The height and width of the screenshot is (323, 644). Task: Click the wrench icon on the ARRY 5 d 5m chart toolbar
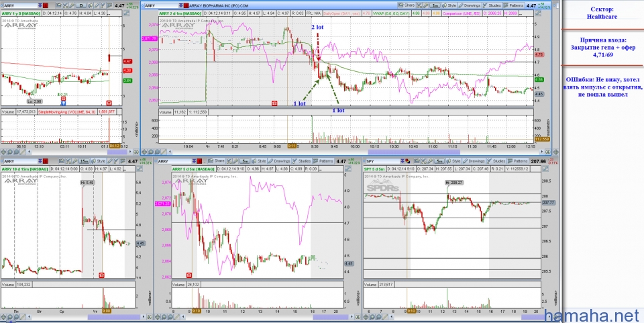pyautogui.click(x=235, y=160)
